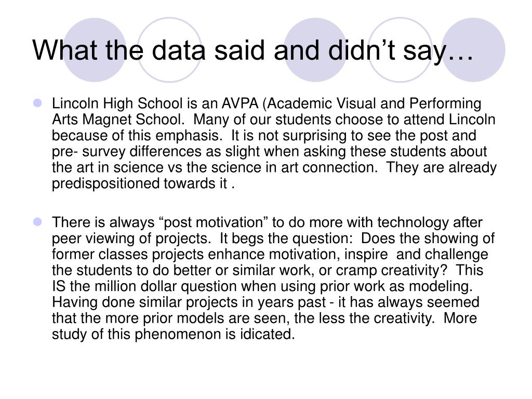Select the first bullet point marker
Image resolution: width=532 pixels, height=399 pixels.
[37, 103]
